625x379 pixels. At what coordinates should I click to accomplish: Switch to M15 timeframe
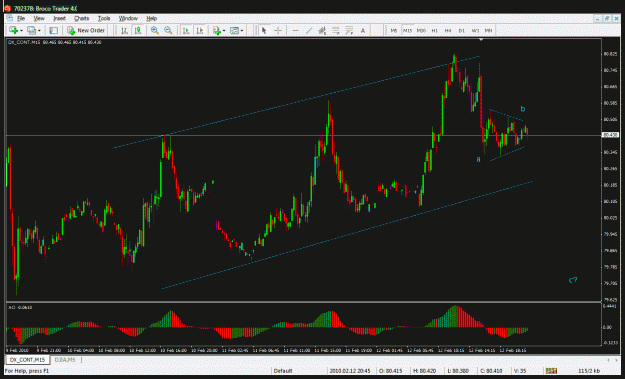[407, 30]
